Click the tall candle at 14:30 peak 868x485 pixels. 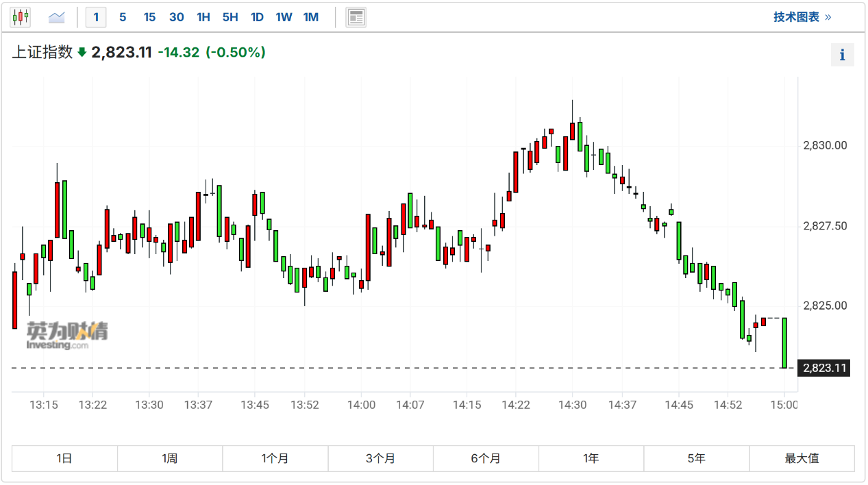573,130
